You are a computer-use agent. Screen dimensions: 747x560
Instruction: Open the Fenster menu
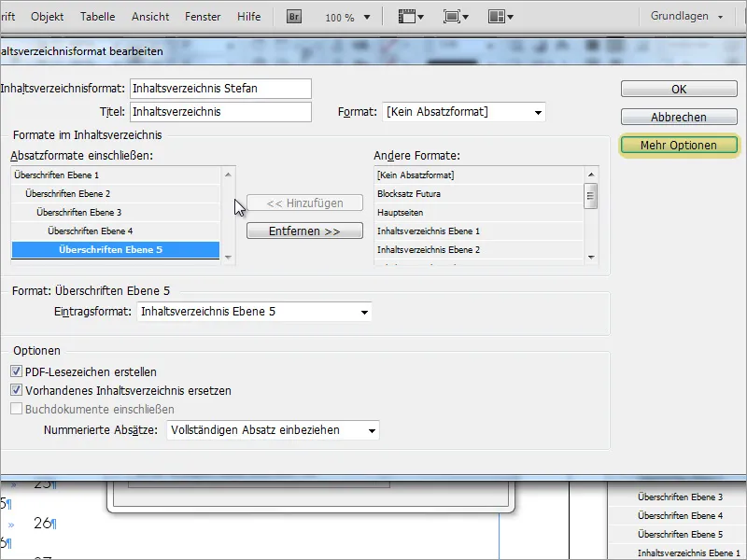tap(203, 17)
